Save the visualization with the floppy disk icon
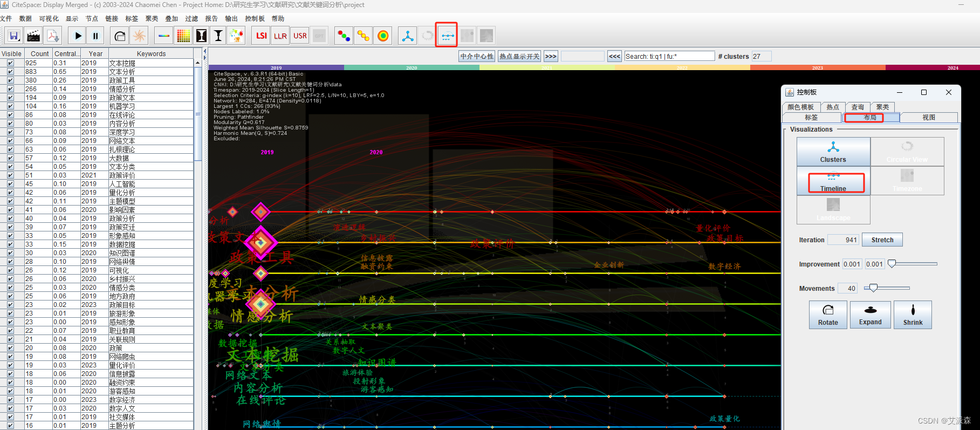Image resolution: width=980 pixels, height=430 pixels. tap(14, 36)
